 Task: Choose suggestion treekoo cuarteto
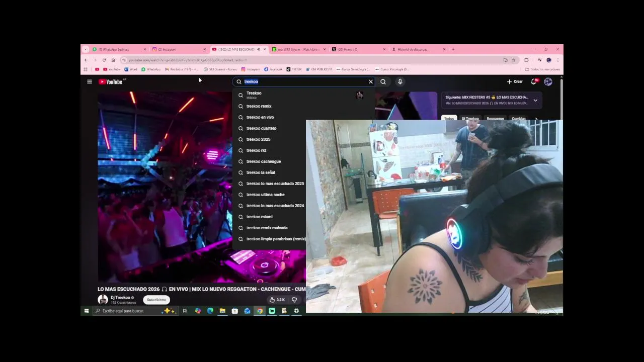tap(269, 128)
